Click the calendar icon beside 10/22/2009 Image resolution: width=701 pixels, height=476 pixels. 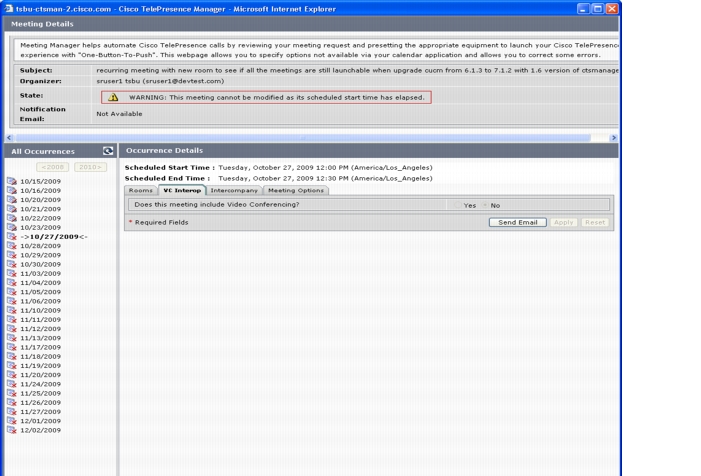(x=12, y=218)
